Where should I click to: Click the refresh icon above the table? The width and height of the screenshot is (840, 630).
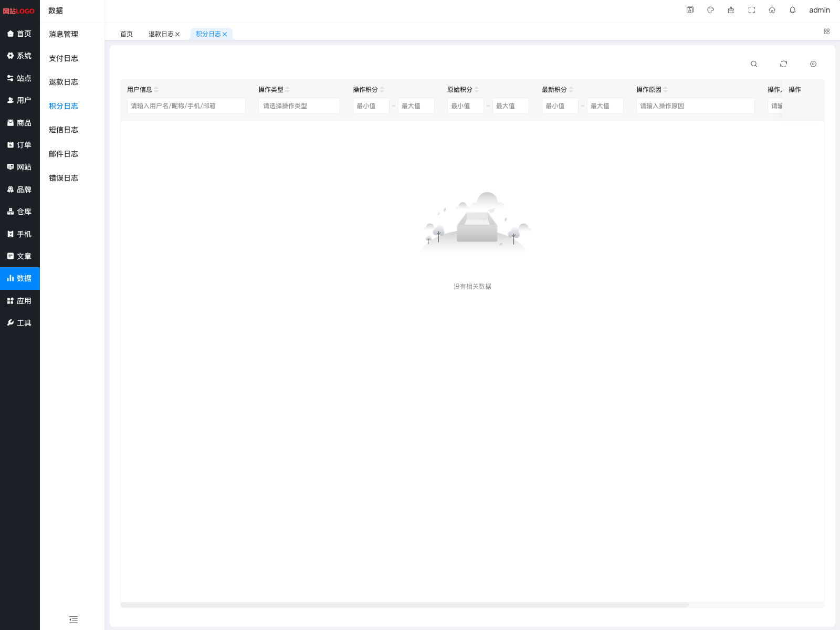[783, 64]
